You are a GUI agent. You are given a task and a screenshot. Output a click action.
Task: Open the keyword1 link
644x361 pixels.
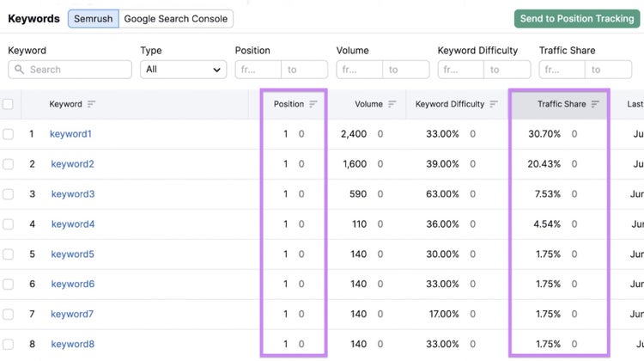click(x=70, y=134)
